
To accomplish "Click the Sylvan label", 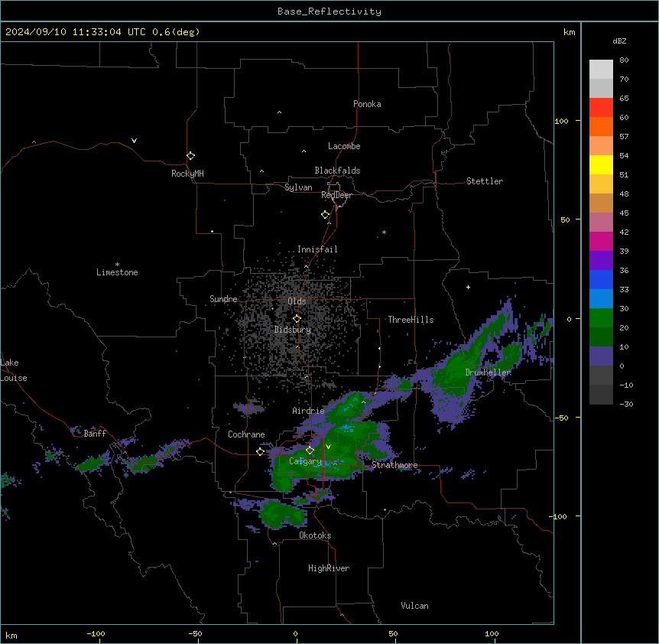I will point(298,187).
